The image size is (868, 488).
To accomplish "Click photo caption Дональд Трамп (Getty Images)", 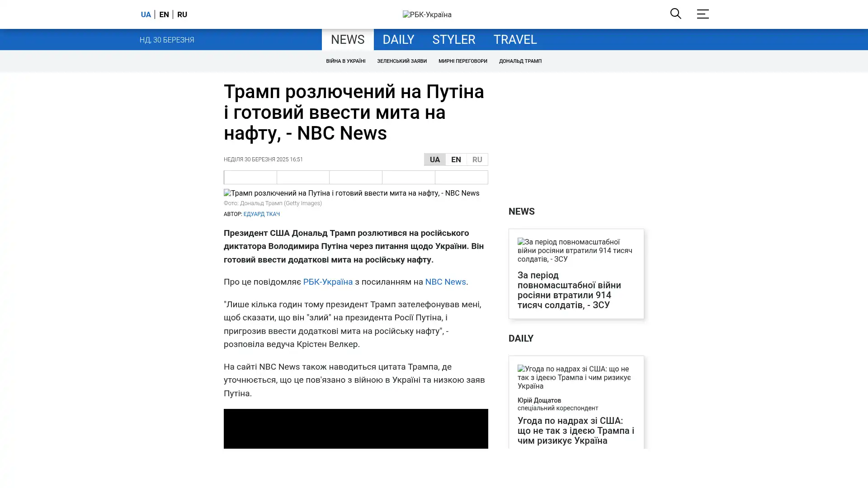I will click(273, 203).
